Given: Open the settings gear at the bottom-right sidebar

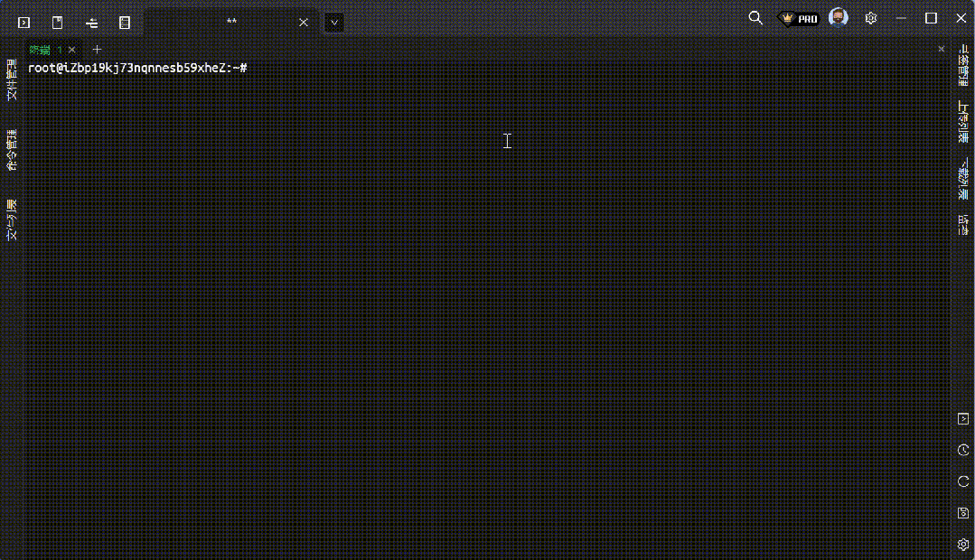Looking at the screenshot, I should [x=962, y=545].
